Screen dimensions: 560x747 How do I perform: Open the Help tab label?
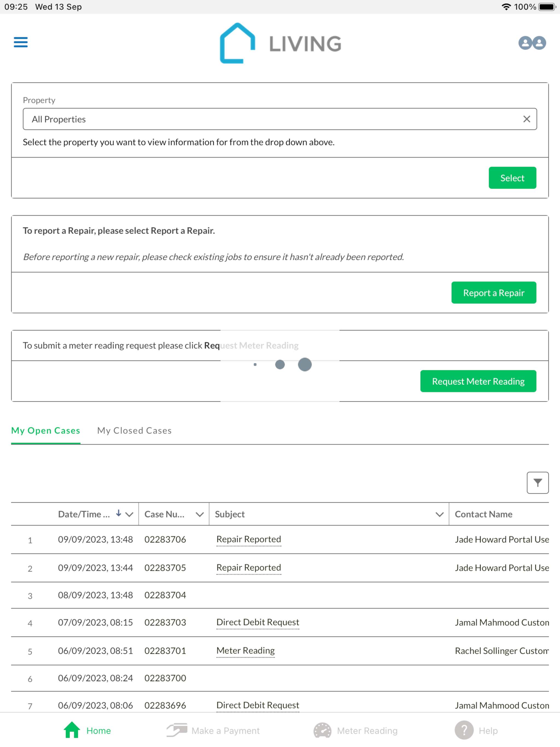coord(488,731)
